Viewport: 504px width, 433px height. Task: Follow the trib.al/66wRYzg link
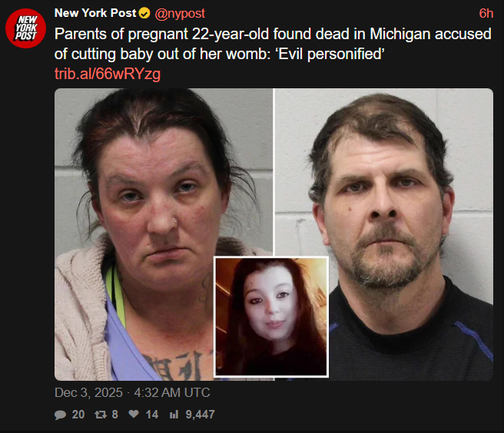(108, 74)
